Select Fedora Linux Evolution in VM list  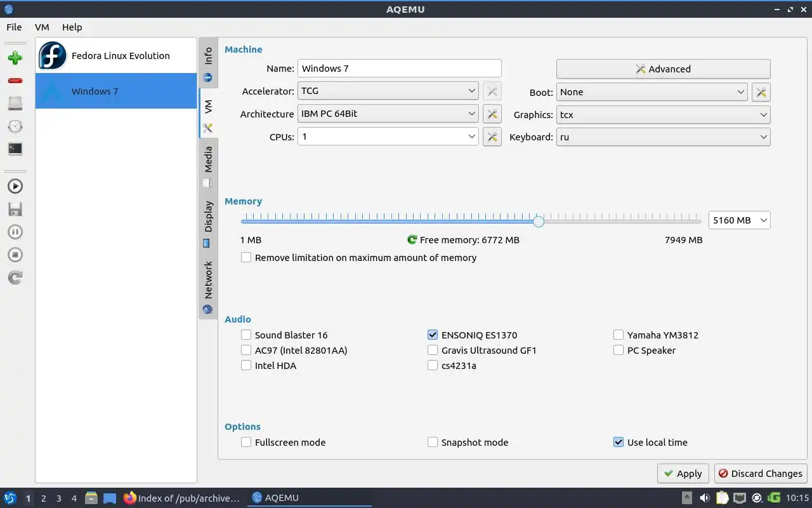coord(116,55)
